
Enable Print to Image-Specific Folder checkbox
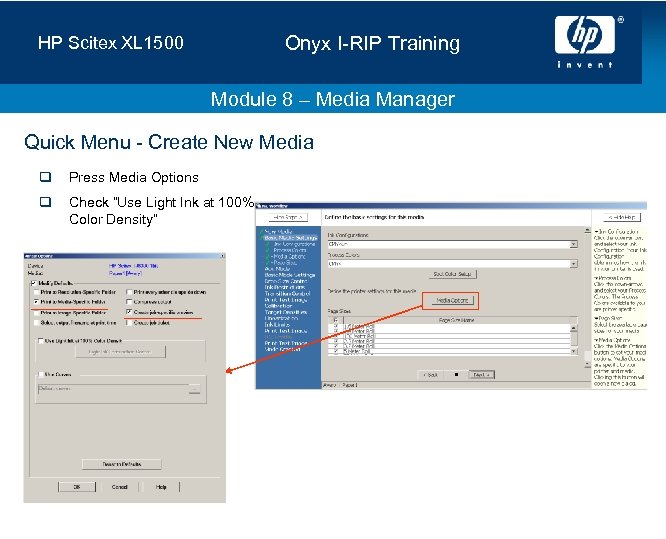[37, 313]
